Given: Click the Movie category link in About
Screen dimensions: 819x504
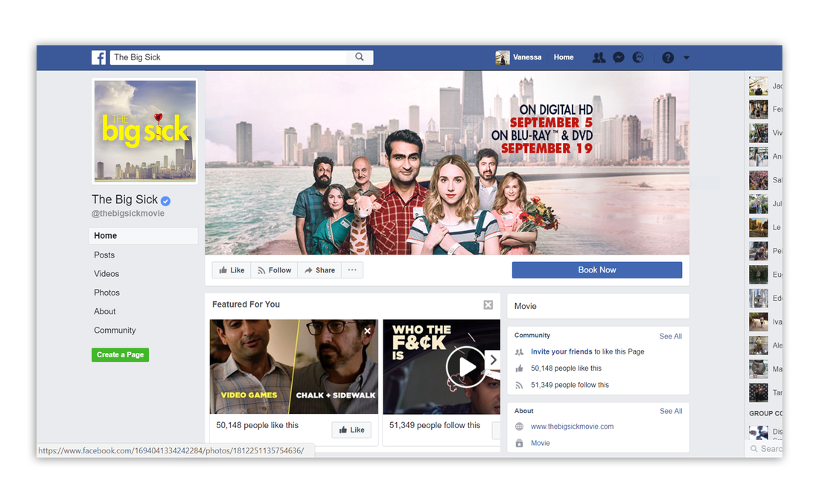Looking at the screenshot, I should (x=540, y=443).
